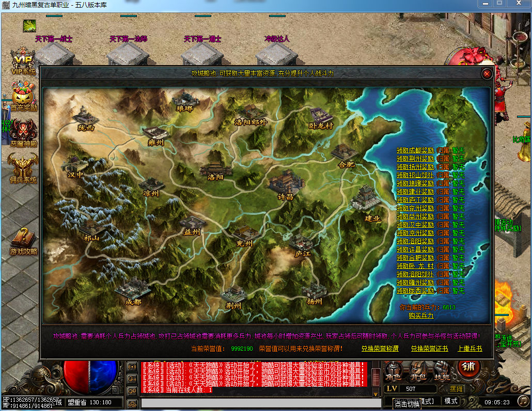Select the 祁山 location on the map
Screen dimensions: 532x411
(91, 231)
